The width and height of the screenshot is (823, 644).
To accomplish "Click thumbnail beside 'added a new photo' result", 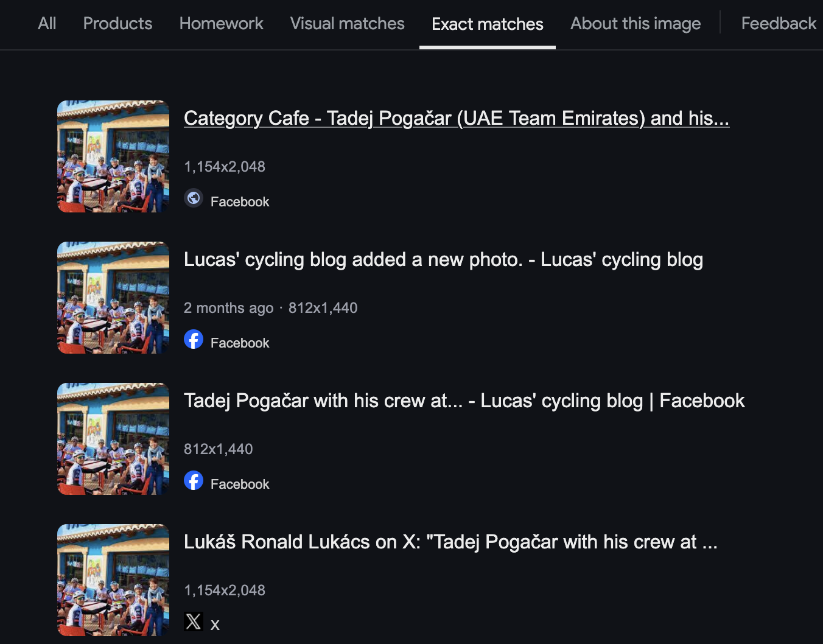I will (113, 298).
